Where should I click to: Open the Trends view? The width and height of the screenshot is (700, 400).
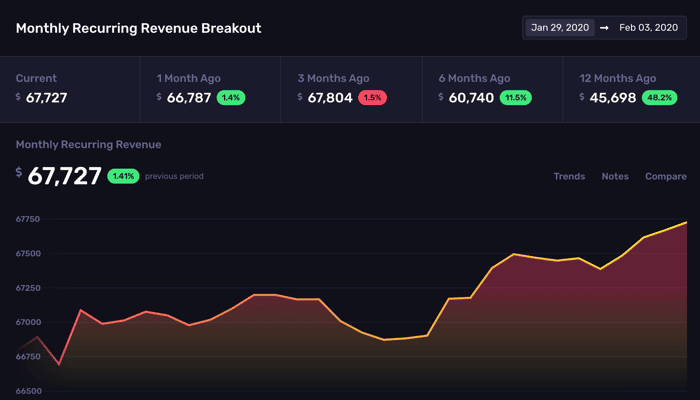click(x=569, y=176)
